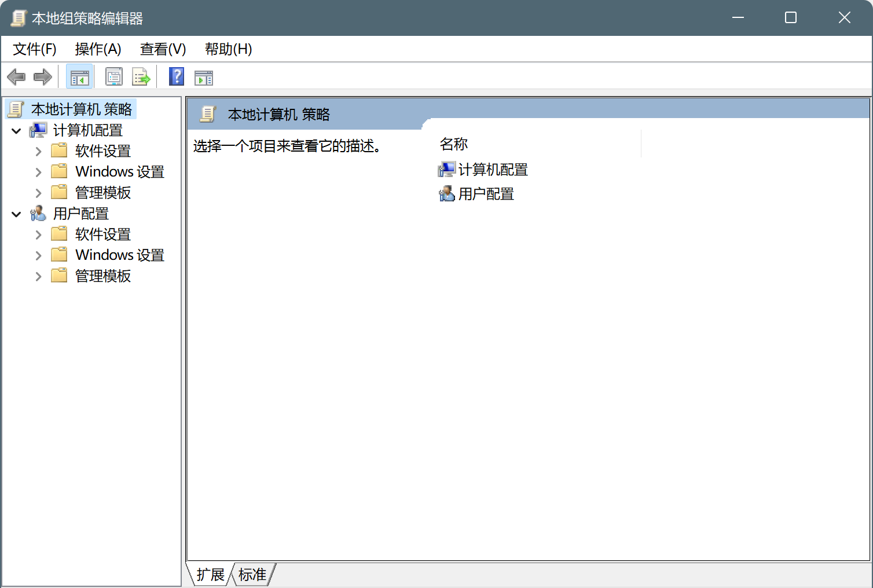873x588 pixels.
Task: Click the Back arrow toolbar icon
Action: coord(16,77)
